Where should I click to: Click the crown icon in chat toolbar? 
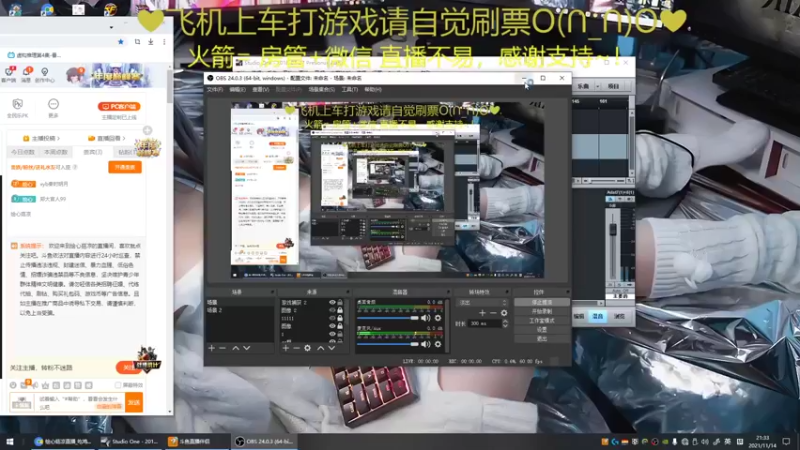coord(45,385)
